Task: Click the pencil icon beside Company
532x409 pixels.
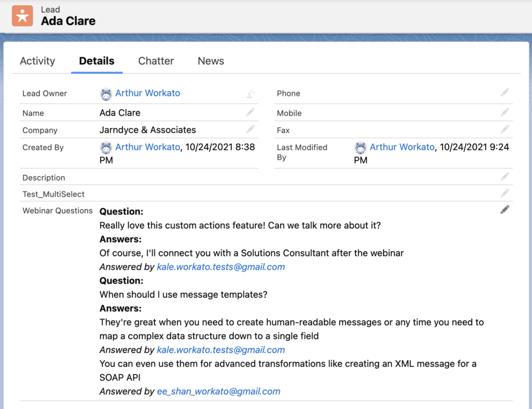Action: 250,129
